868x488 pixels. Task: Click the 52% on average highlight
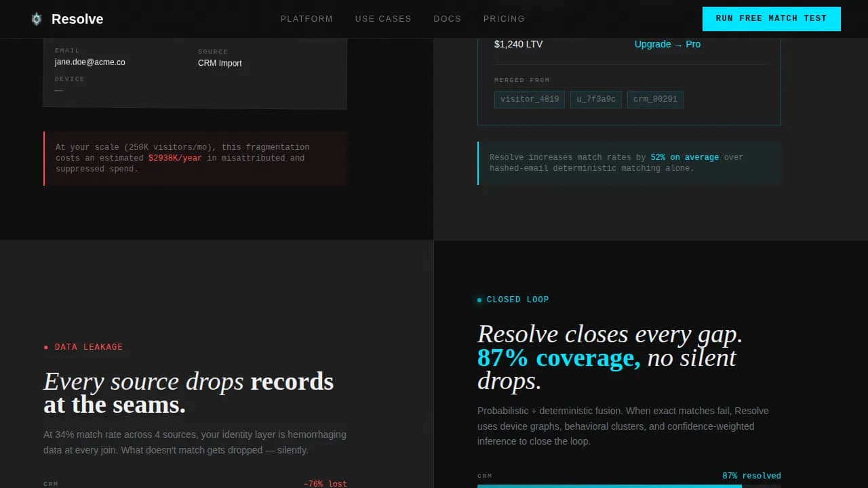point(684,157)
